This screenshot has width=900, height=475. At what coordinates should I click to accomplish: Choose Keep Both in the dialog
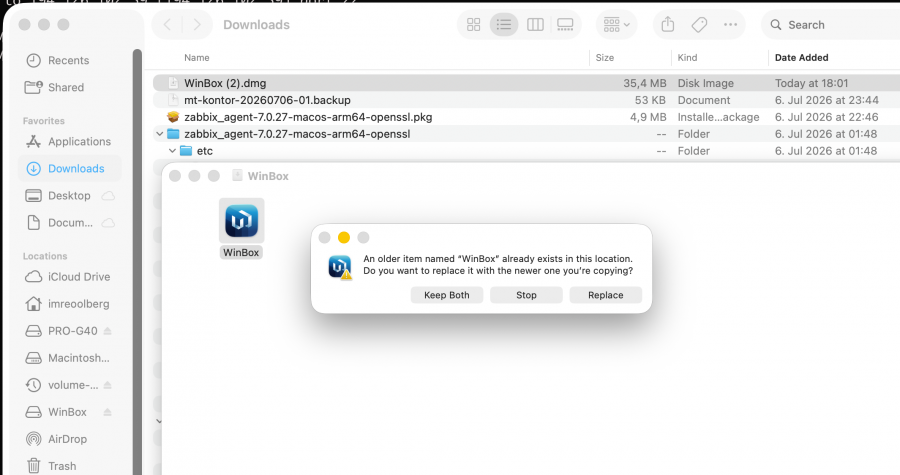coord(447,295)
